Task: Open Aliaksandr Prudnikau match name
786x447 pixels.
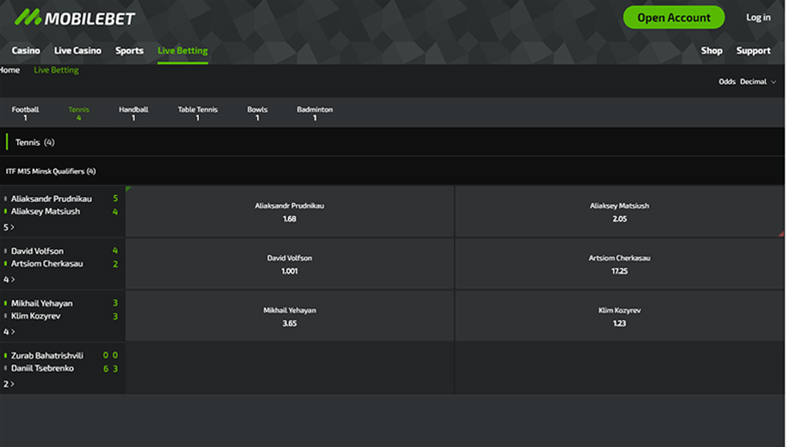Action: coord(52,199)
